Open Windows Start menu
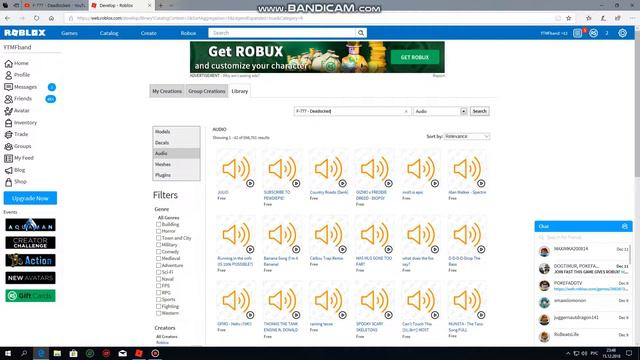The height and width of the screenshot is (360, 640). click(x=7, y=353)
